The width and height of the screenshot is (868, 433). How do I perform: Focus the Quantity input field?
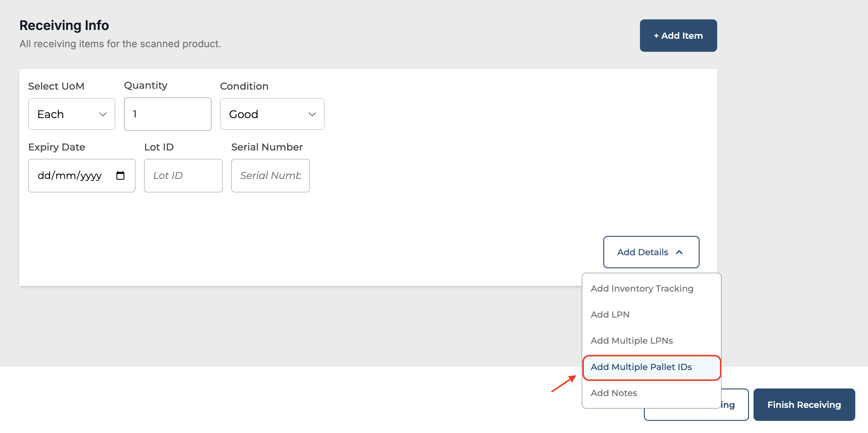coord(167,114)
